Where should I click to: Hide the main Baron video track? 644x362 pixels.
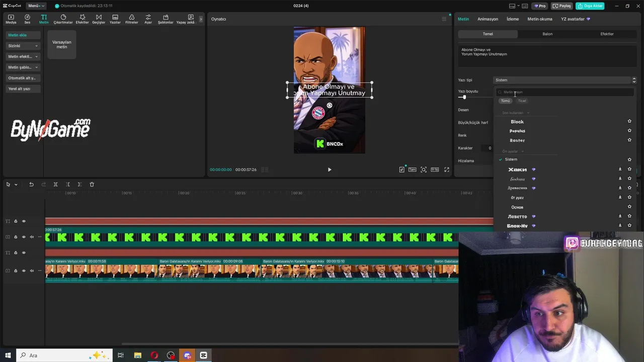pyautogui.click(x=24, y=270)
